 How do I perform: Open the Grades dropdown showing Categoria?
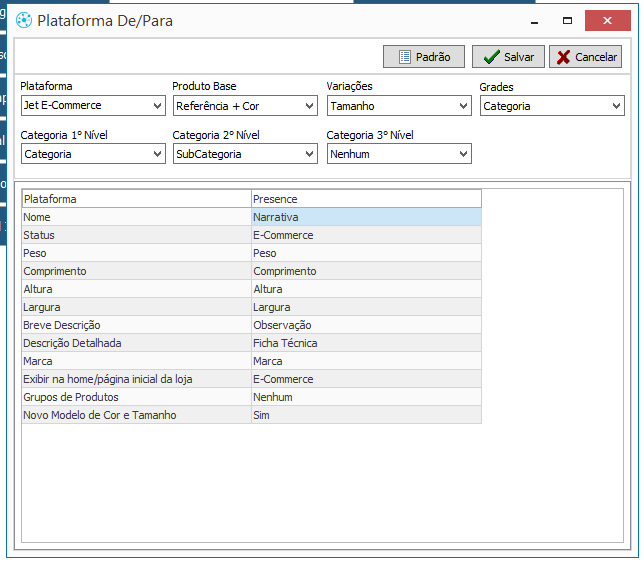tap(552, 106)
